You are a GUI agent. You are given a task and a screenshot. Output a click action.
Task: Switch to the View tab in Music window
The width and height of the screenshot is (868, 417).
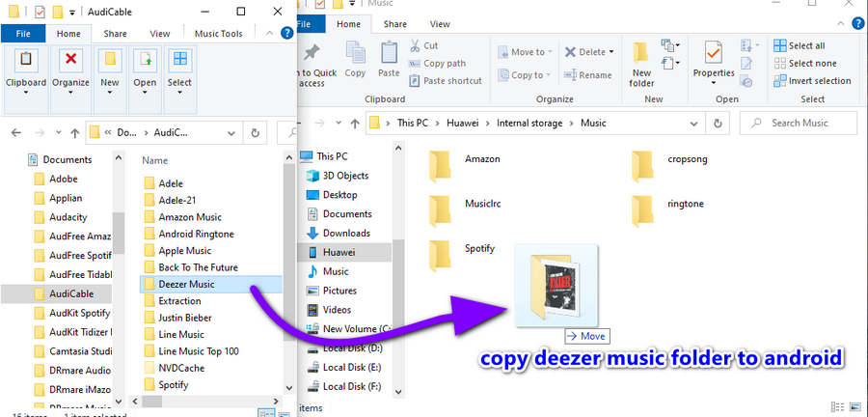(x=440, y=24)
